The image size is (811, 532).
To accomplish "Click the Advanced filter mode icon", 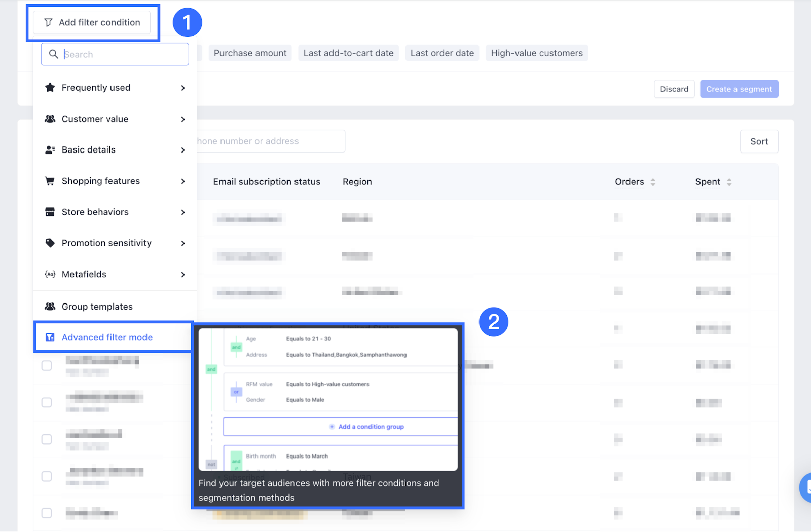I will (50, 337).
